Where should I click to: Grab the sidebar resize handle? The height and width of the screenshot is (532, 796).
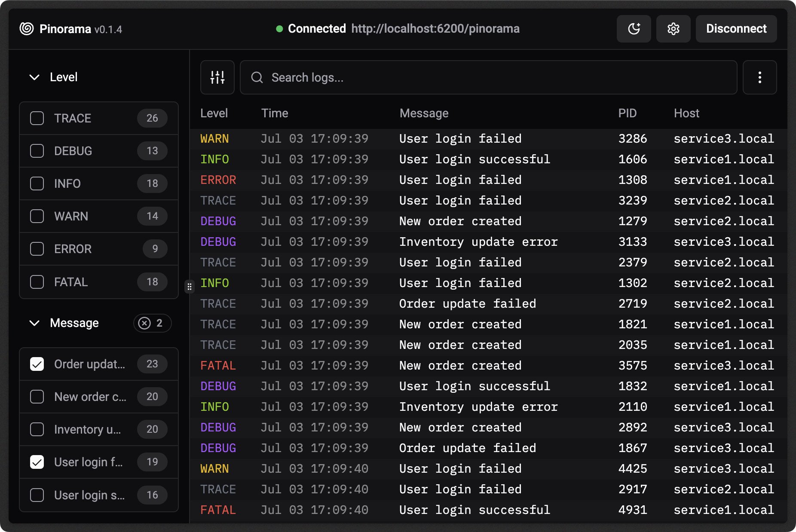[x=190, y=287]
